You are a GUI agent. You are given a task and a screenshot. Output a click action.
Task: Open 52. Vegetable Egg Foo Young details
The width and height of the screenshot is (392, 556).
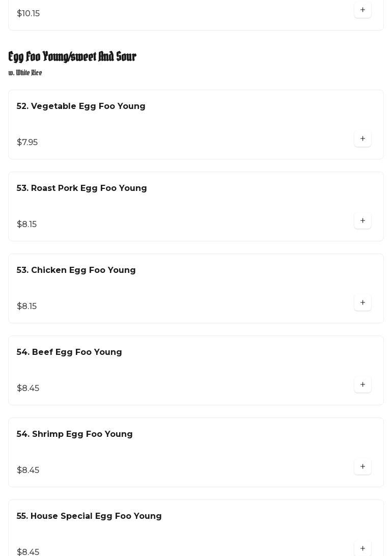(x=81, y=106)
